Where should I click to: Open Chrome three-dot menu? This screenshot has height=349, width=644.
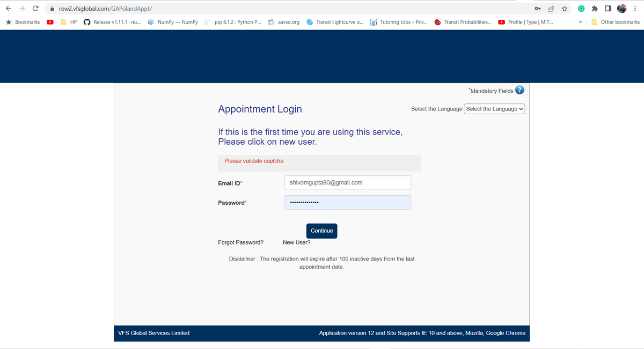[x=635, y=9]
